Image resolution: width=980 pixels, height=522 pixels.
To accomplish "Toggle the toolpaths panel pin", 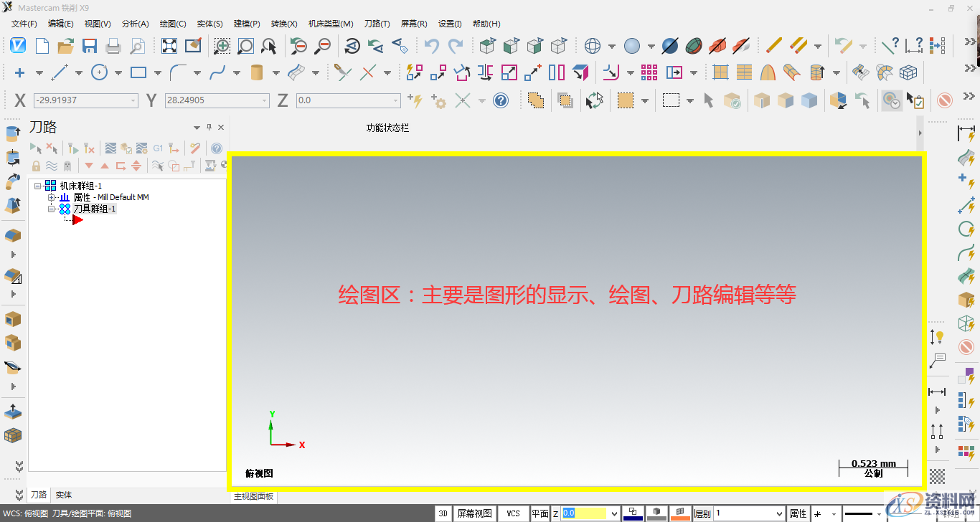I will point(208,127).
